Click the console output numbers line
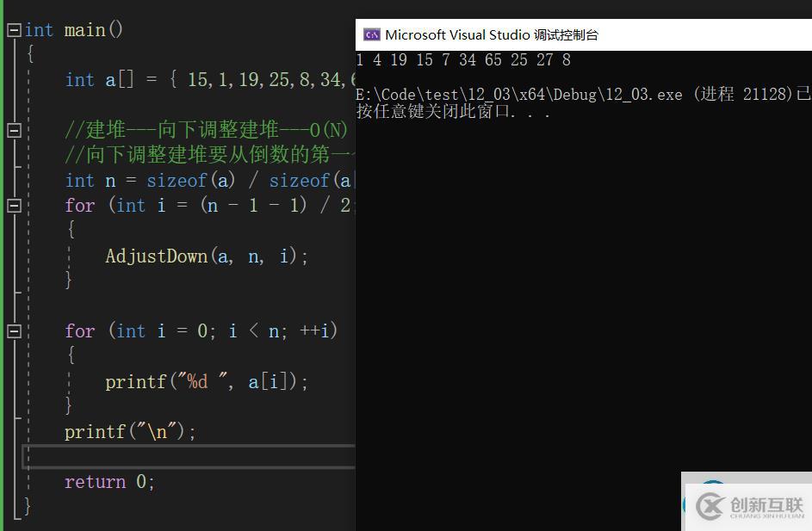The image size is (812, 531). coord(462,60)
